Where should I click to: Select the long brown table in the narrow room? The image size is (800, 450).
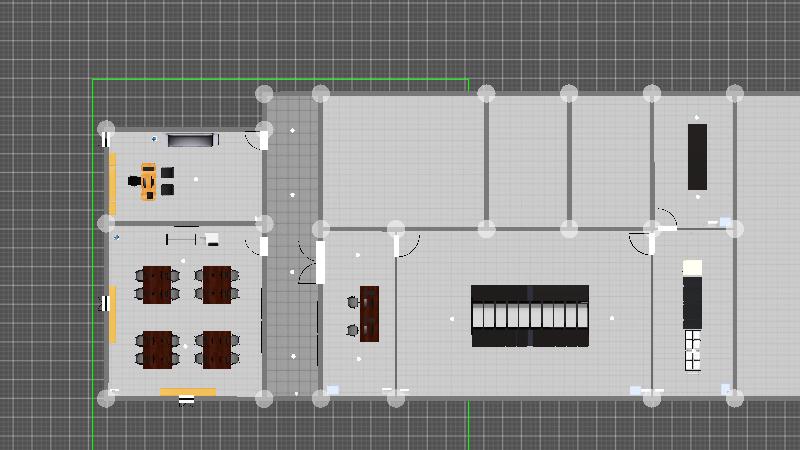click(369, 313)
